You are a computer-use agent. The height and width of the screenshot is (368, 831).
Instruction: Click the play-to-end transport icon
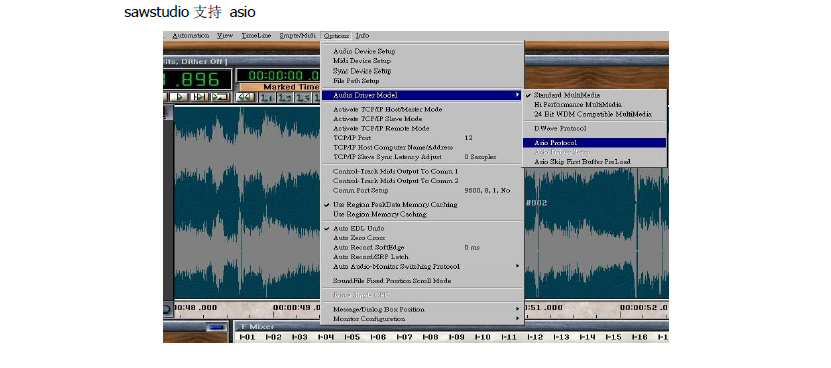[x=199, y=97]
